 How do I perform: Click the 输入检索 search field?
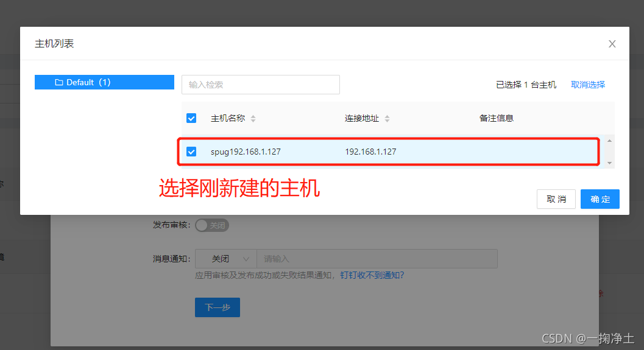tap(261, 85)
